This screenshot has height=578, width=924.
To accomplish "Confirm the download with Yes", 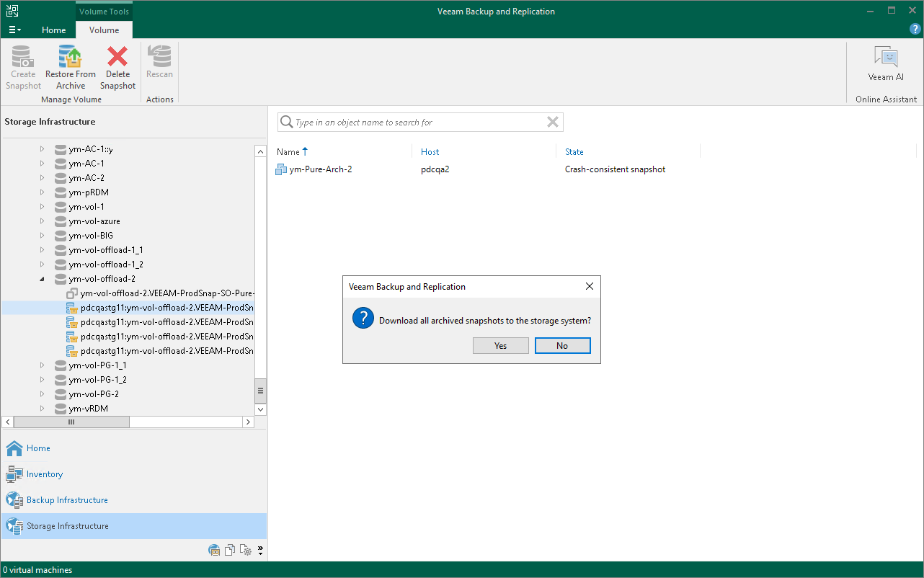I will 501,346.
